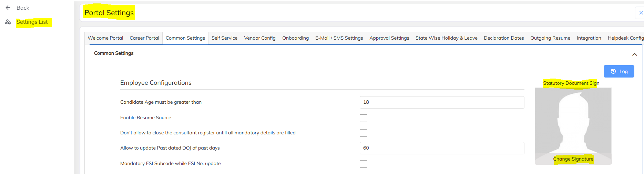Open the Career Portal tab
This screenshot has height=174, width=644.
coord(144,38)
